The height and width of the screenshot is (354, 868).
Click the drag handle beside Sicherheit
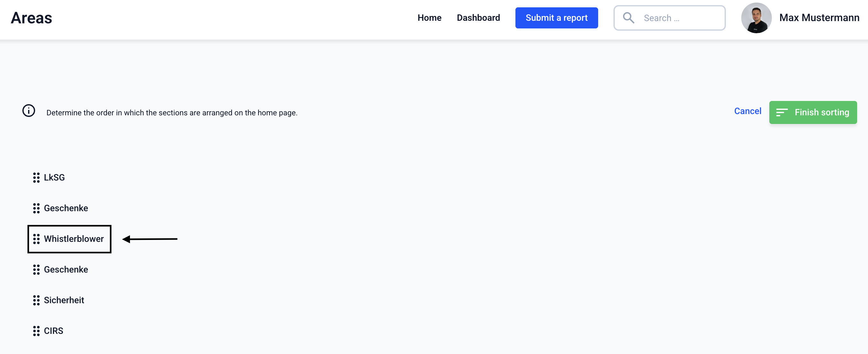pos(36,300)
